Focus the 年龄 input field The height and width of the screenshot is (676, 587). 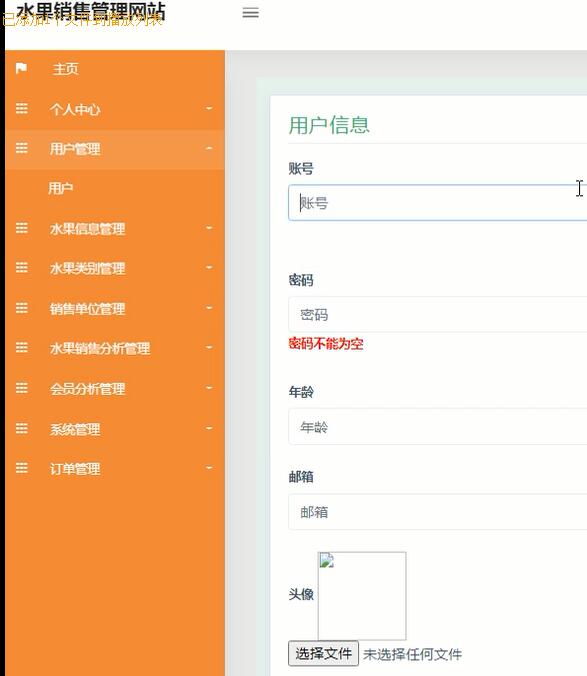coord(437,427)
